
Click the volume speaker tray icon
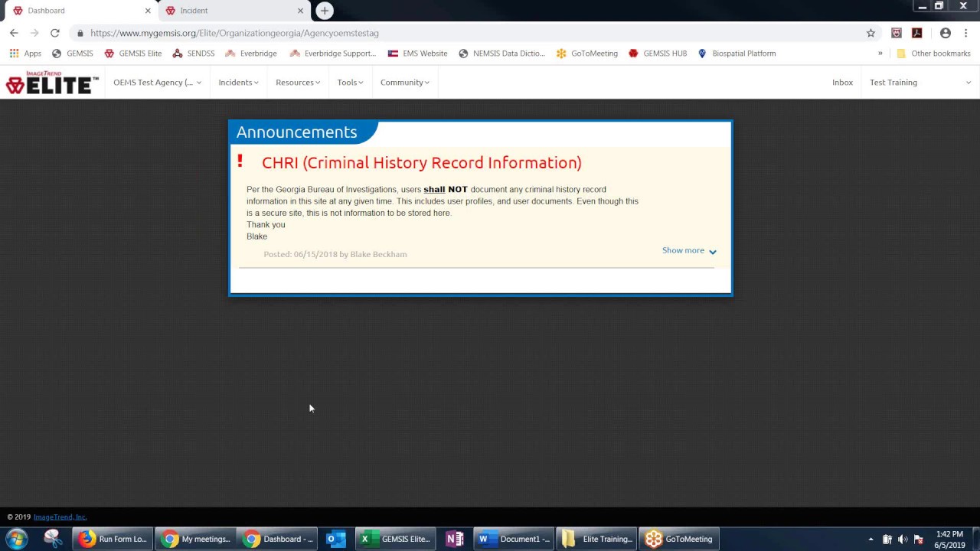[903, 539]
